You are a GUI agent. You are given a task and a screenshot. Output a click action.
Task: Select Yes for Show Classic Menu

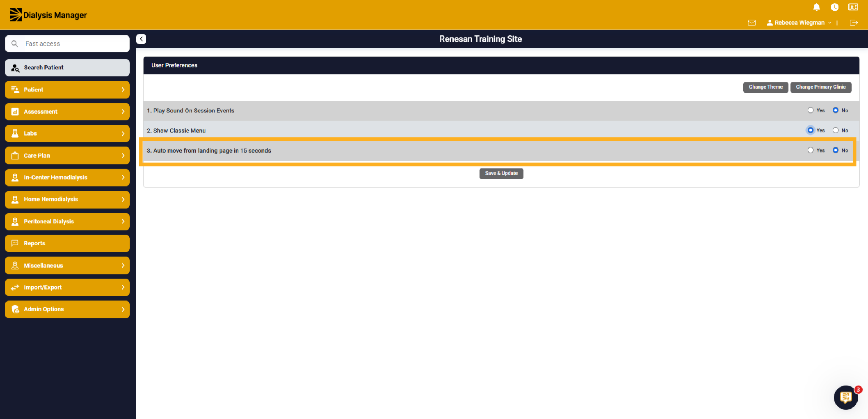[810, 130]
